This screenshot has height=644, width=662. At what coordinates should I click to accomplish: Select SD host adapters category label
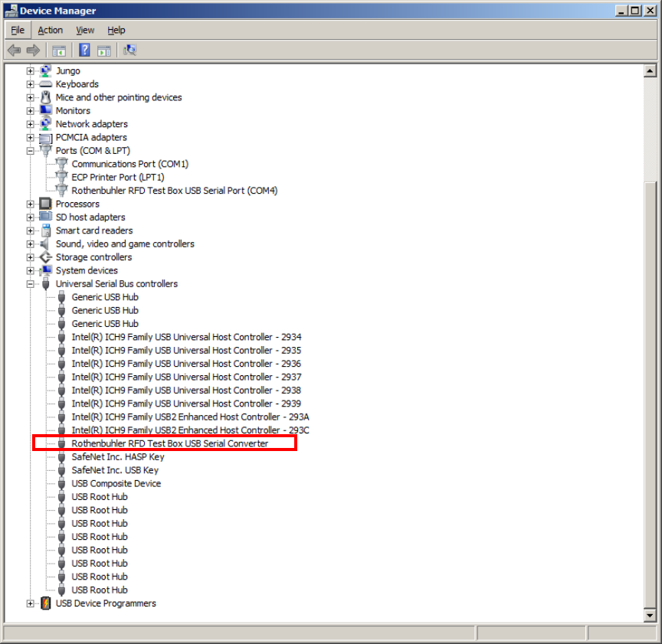(90, 217)
